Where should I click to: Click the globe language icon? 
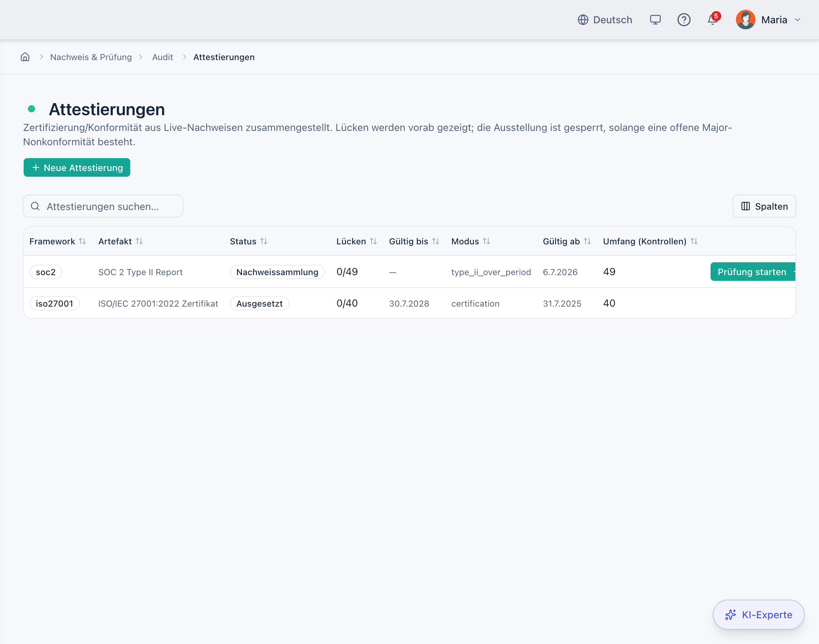583,20
